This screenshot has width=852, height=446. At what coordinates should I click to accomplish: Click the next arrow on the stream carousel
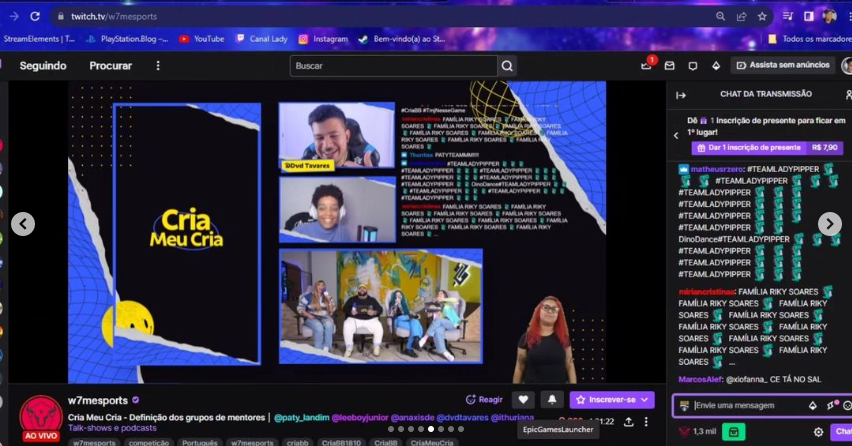(x=829, y=224)
